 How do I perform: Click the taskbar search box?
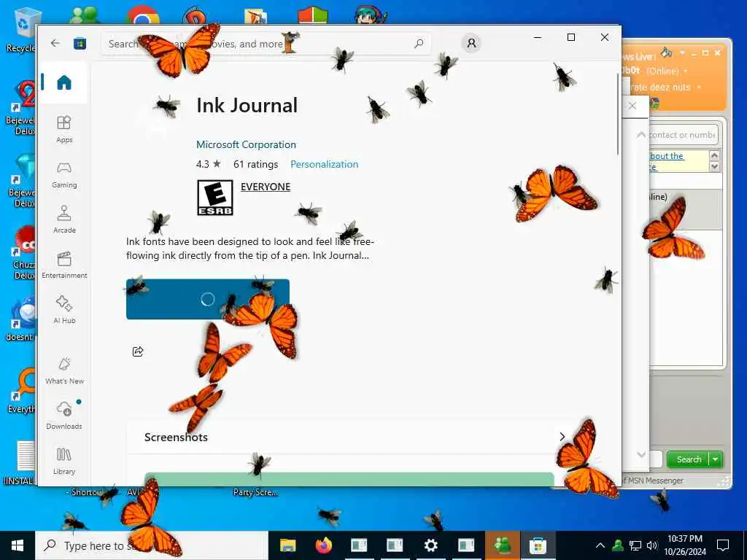(152, 545)
